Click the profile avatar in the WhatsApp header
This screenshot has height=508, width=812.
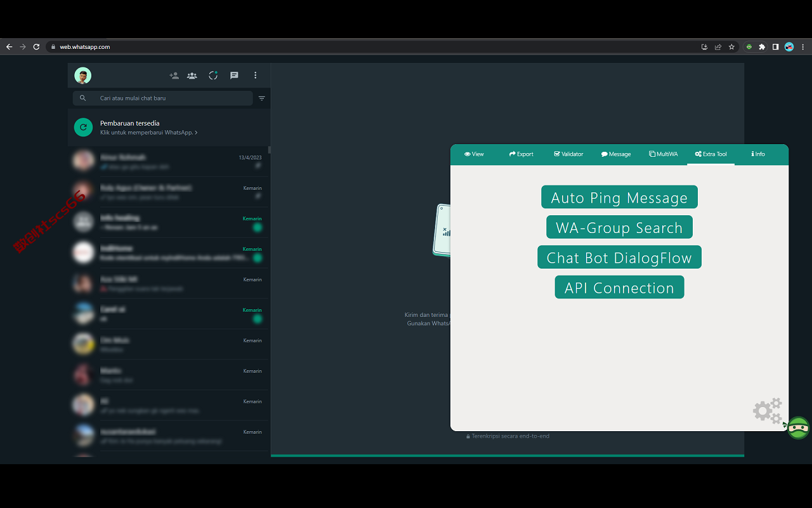coord(83,76)
